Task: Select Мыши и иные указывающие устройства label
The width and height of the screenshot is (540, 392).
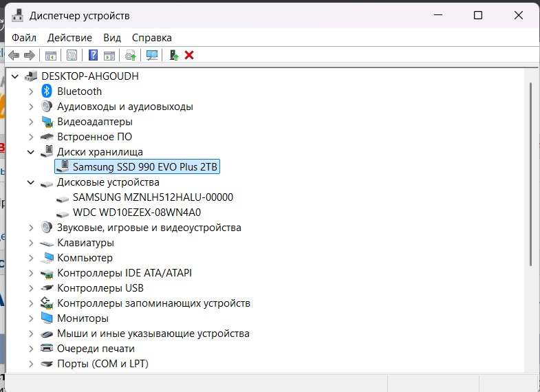Action: click(153, 334)
